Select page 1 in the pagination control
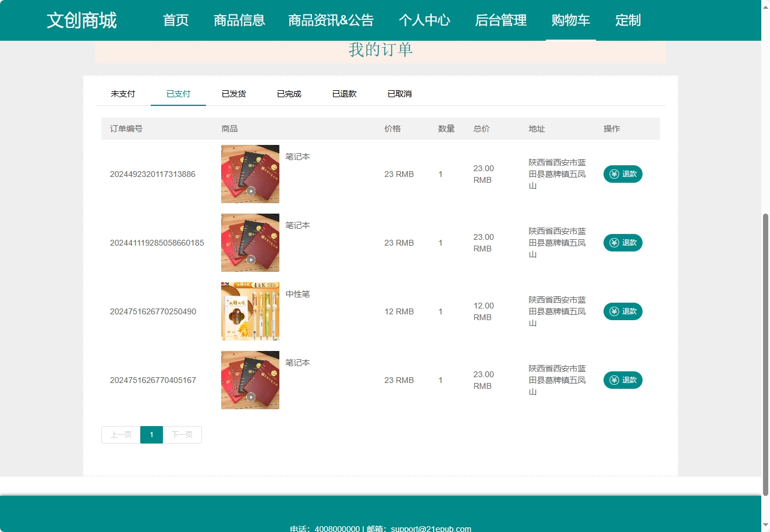 [x=151, y=434]
